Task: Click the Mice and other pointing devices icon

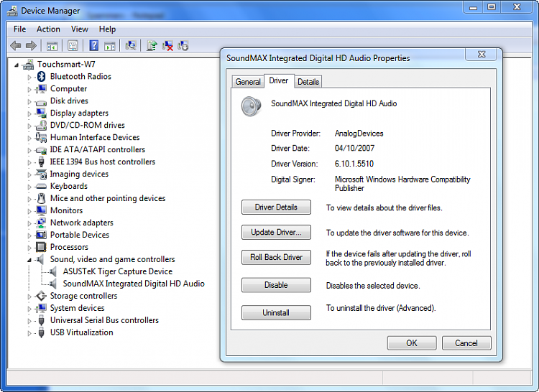Action: click(x=41, y=198)
